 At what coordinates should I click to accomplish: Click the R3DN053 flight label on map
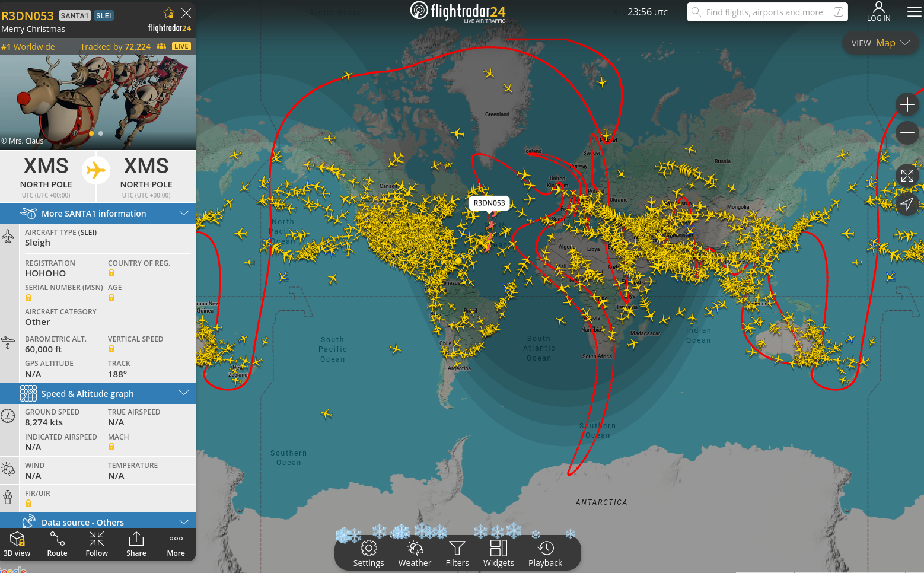click(489, 203)
